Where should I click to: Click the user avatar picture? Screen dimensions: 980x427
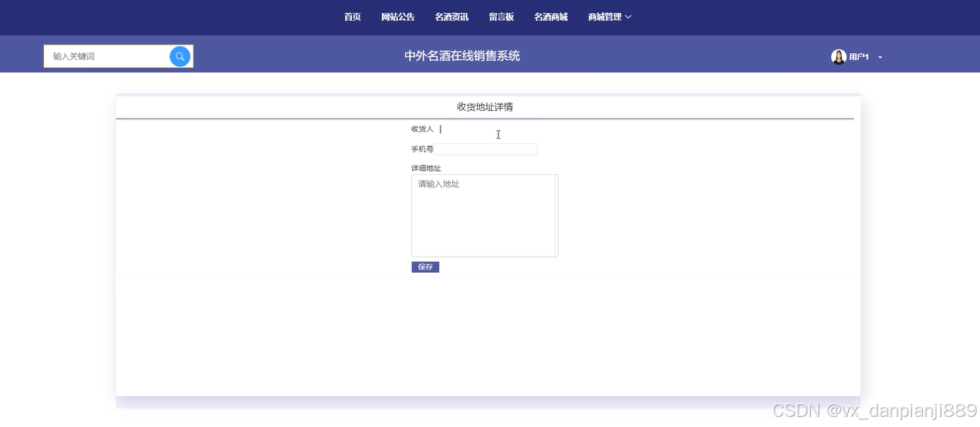[838, 57]
